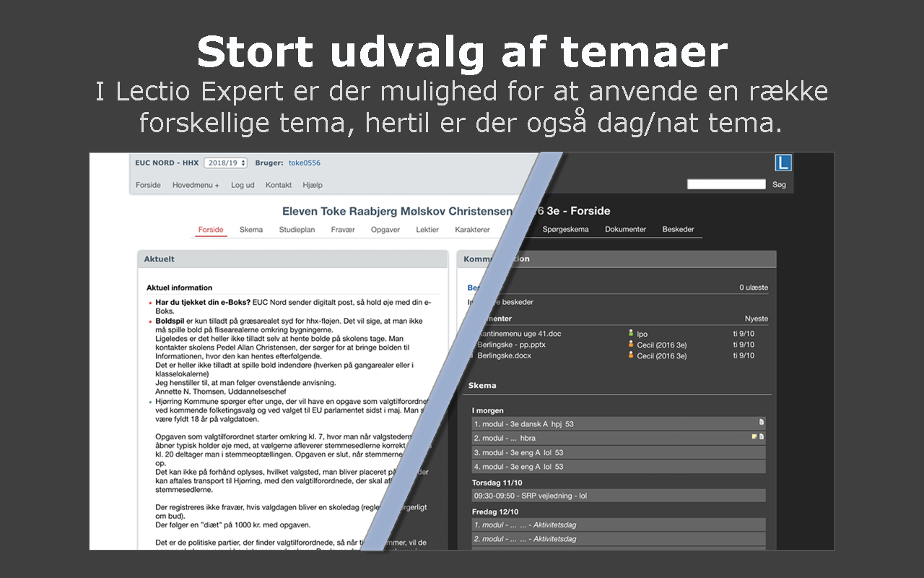Image resolution: width=924 pixels, height=578 pixels.
Task: Click the Log ud menu item
Action: (243, 185)
